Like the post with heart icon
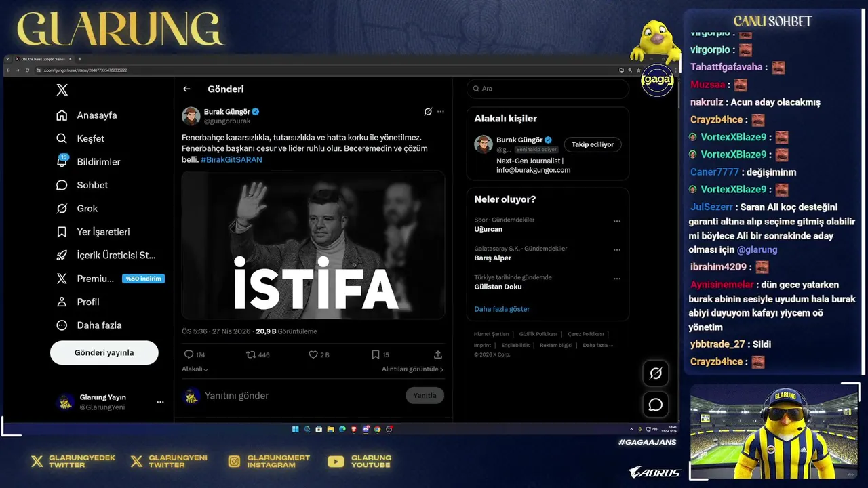This screenshot has width=868, height=488. pyautogui.click(x=313, y=354)
